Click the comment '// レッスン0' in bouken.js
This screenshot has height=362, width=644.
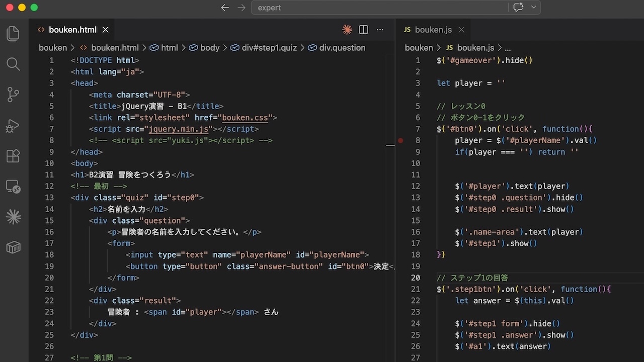tap(461, 106)
